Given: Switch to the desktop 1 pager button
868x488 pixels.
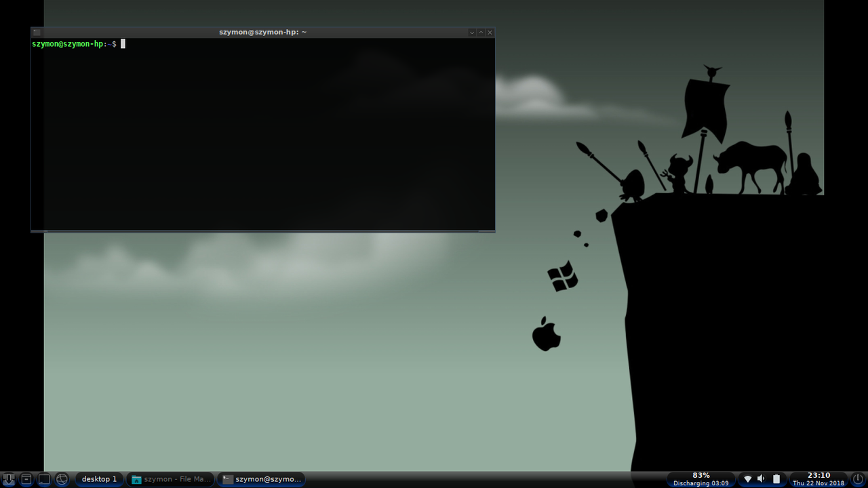Looking at the screenshot, I should [x=99, y=479].
